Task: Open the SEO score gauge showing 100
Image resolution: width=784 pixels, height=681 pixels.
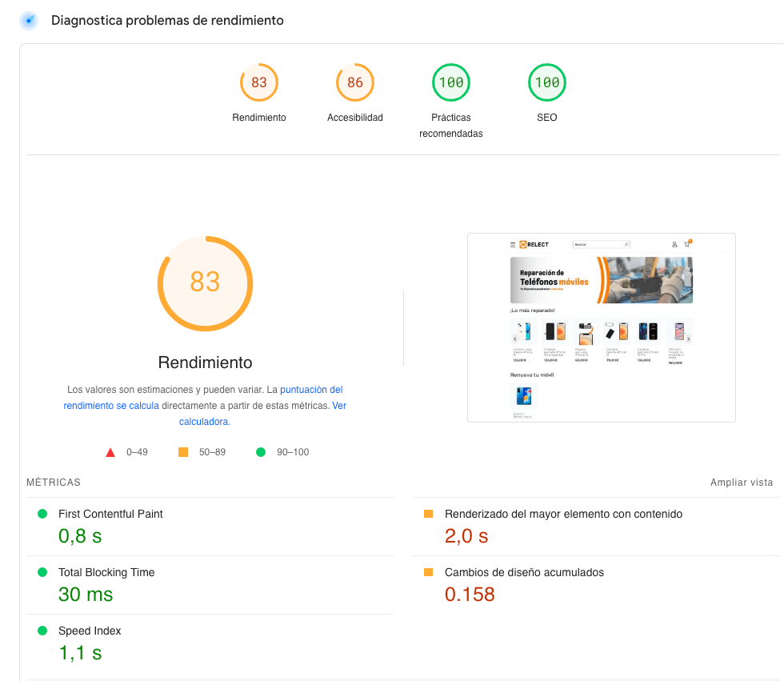Action: click(547, 82)
